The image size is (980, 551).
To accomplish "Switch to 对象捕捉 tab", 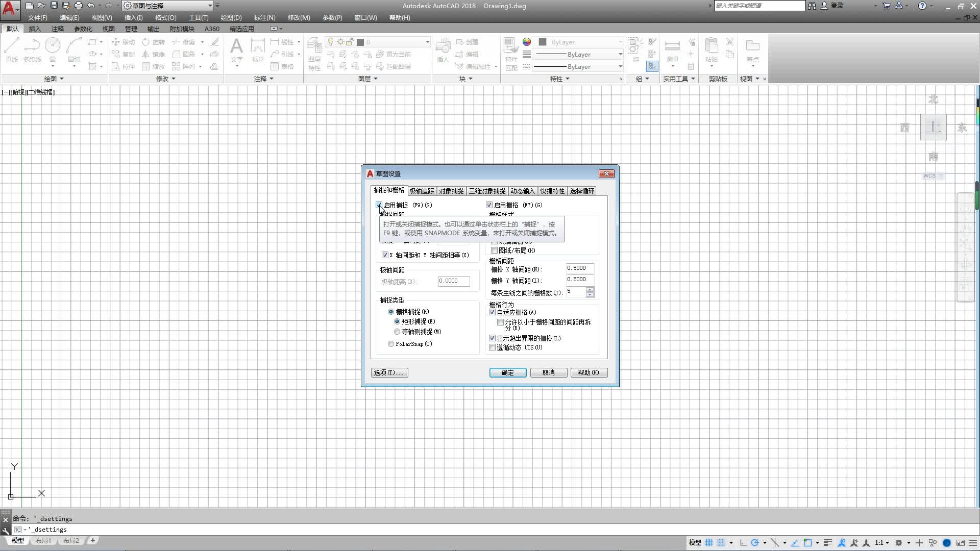I will point(451,191).
